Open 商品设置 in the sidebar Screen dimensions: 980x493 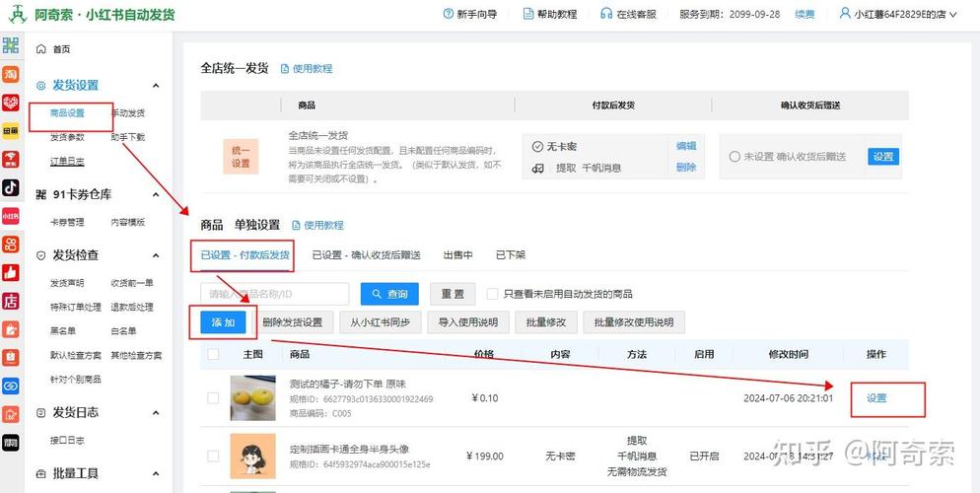67,113
